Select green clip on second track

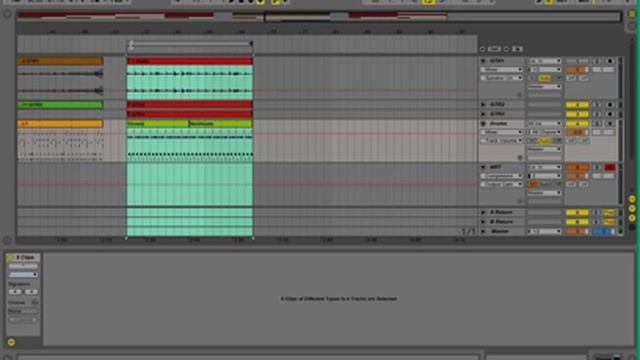click(60, 104)
